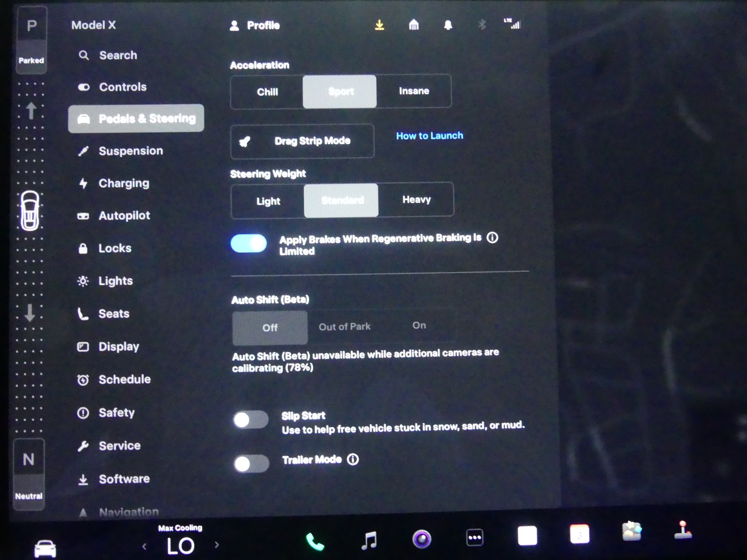Go to Autopilot settings

[x=124, y=216]
